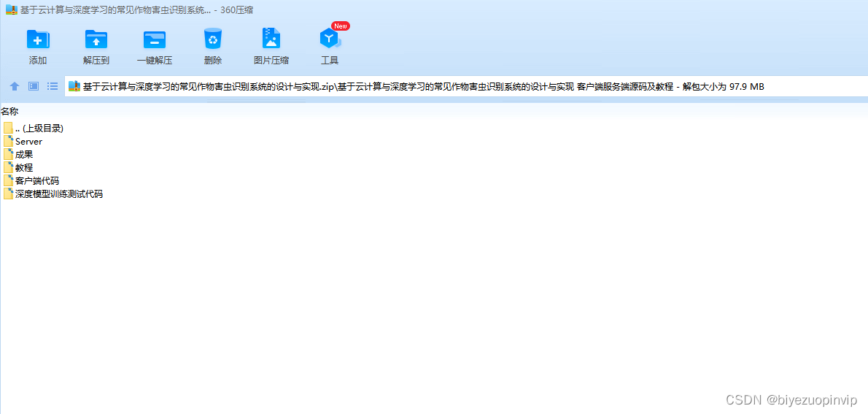Select the 客户端代码 folder

pos(31,180)
